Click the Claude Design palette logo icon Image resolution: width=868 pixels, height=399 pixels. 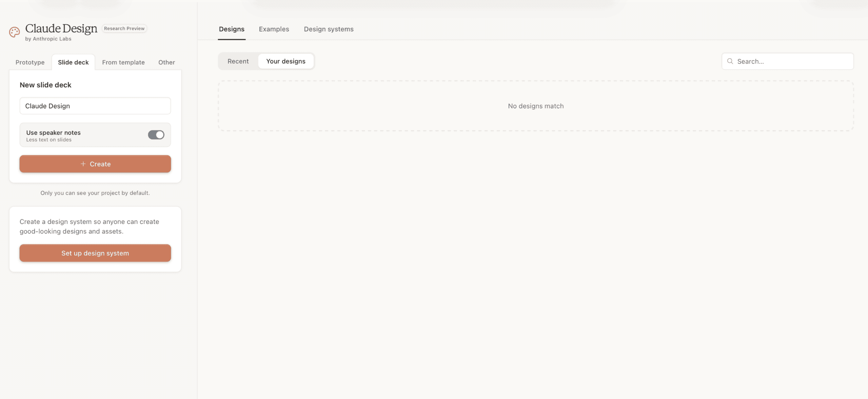[14, 32]
